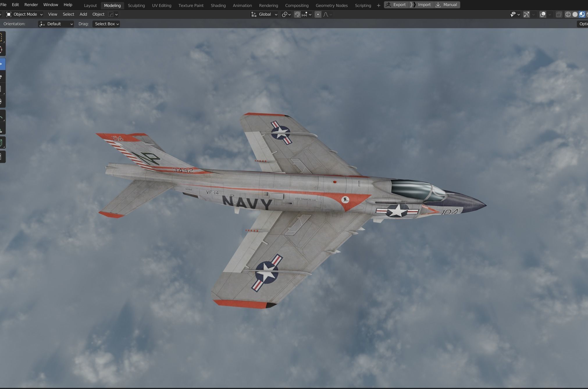
Task: Click the Import button
Action: [x=421, y=5]
